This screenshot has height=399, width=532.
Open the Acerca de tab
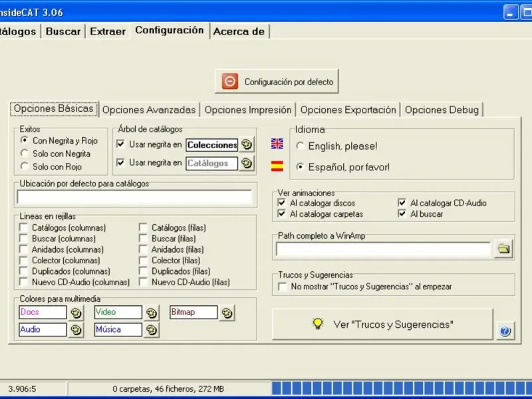239,31
